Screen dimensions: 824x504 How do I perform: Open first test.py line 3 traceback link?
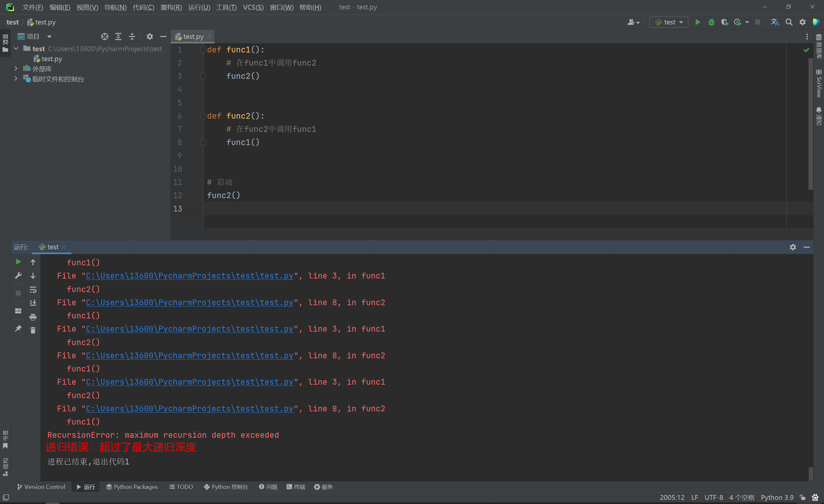pos(190,276)
